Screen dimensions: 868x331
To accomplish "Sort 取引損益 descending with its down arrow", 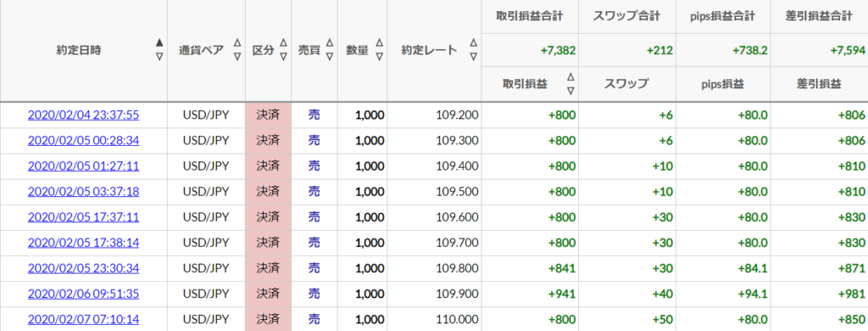I will click(570, 90).
